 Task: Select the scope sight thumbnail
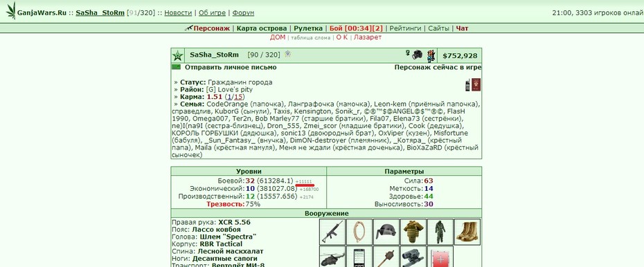pos(413,257)
